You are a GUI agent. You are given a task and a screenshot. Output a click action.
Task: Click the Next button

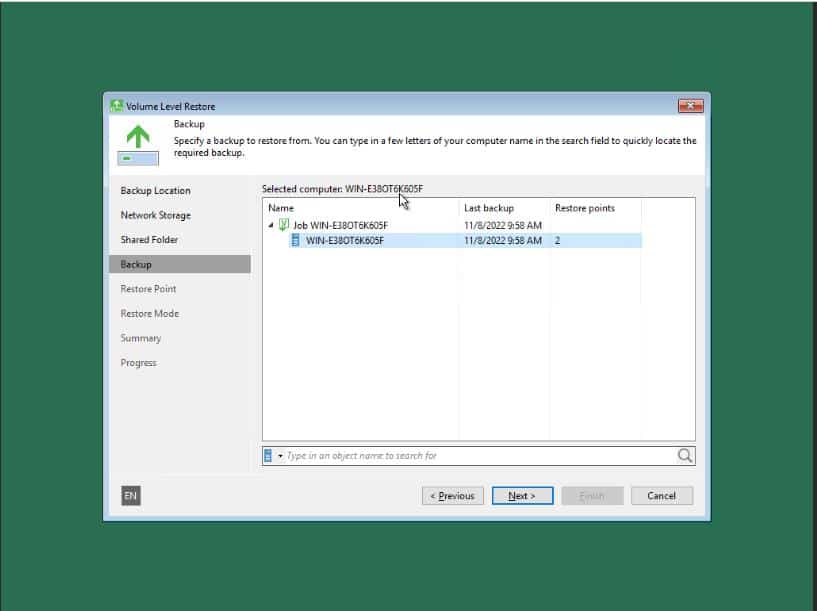522,495
